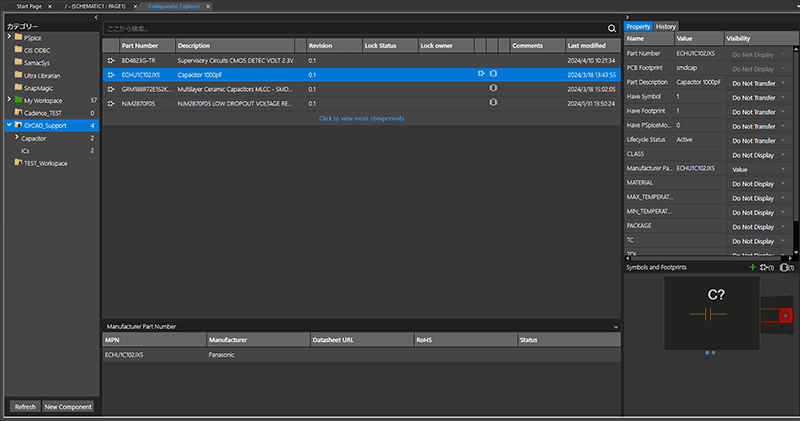Click symbol icon in GRM188R72E152K row
This screenshot has height=421, width=800.
pyautogui.click(x=111, y=89)
